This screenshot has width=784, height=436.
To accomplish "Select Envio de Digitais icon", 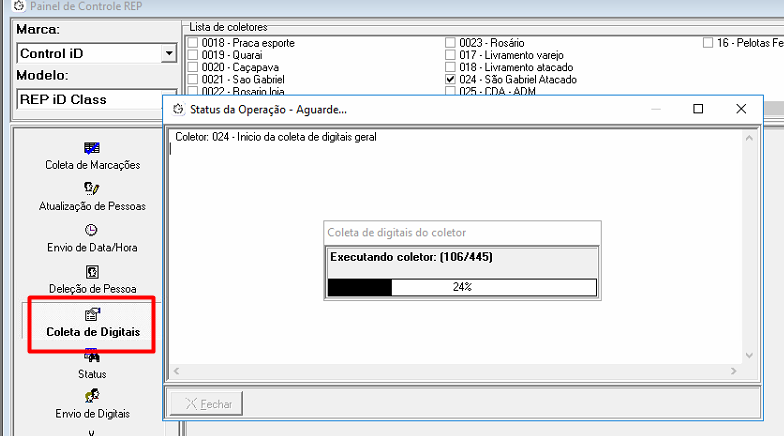I will pos(92,396).
